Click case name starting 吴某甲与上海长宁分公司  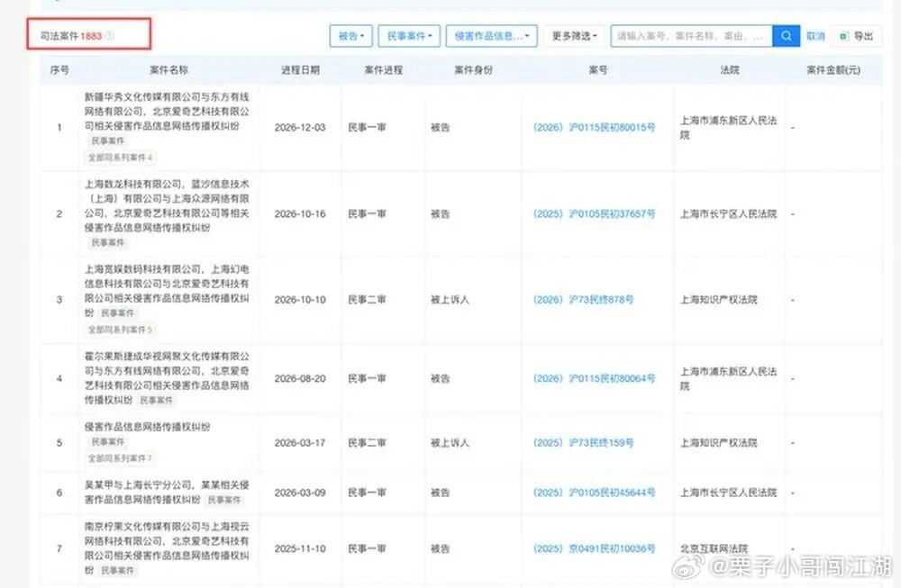pyautogui.click(x=167, y=493)
